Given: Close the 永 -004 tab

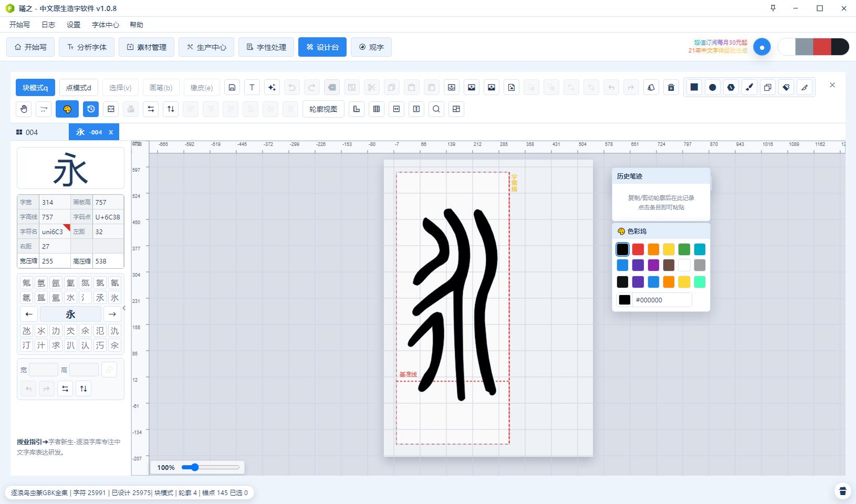Looking at the screenshot, I should coord(111,132).
